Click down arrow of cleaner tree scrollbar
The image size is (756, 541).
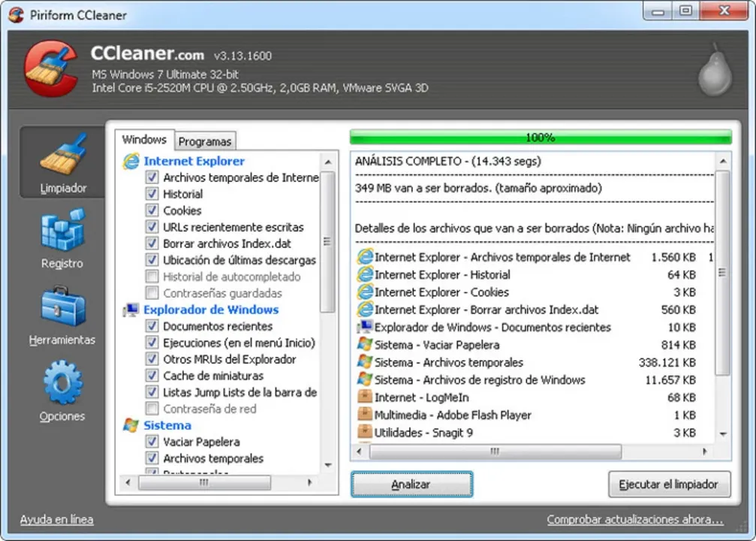click(328, 465)
